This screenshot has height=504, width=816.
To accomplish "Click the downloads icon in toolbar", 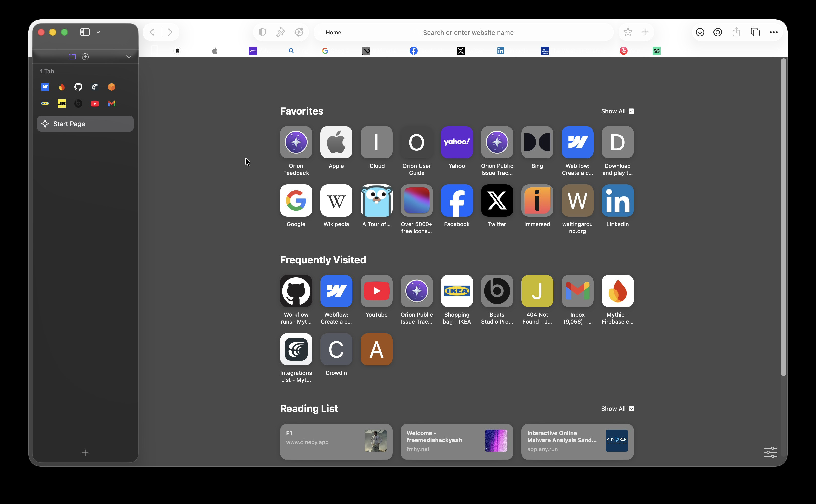I will pyautogui.click(x=700, y=32).
